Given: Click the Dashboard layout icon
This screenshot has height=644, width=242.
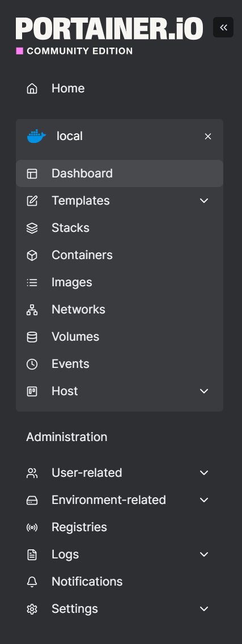Looking at the screenshot, I should tap(32, 173).
